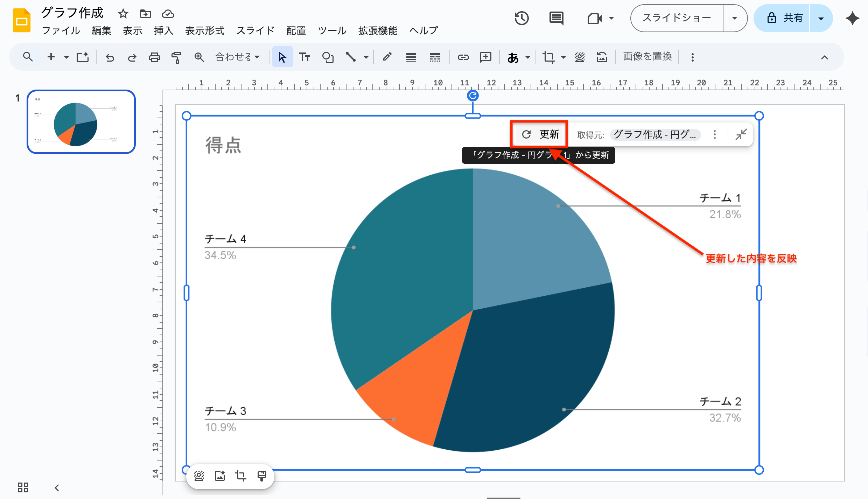This screenshot has height=499, width=868.
Task: Undo the last action
Action: point(110,57)
